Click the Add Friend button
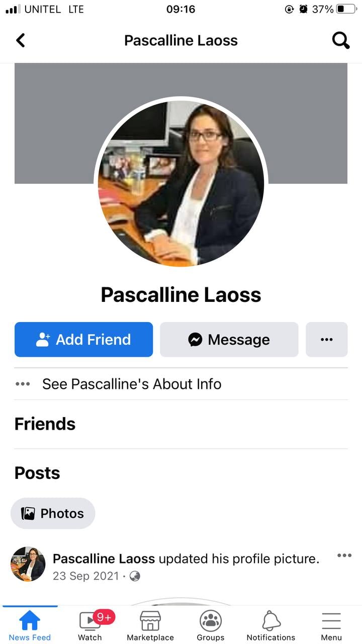Viewport: 362px width, 644px height. (83, 340)
